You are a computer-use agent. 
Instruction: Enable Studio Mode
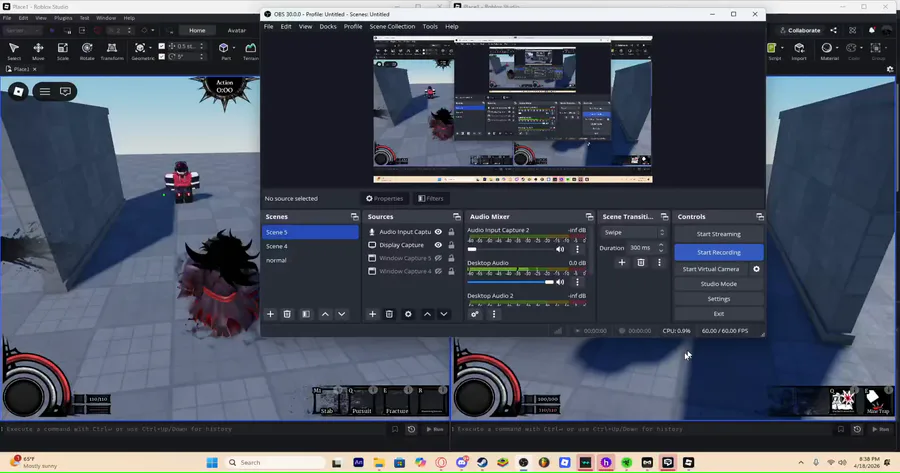click(719, 284)
